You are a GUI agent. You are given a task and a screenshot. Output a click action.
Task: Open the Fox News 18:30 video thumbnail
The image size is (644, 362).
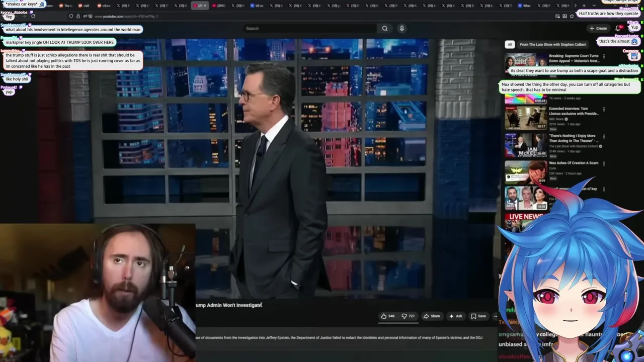click(526, 198)
